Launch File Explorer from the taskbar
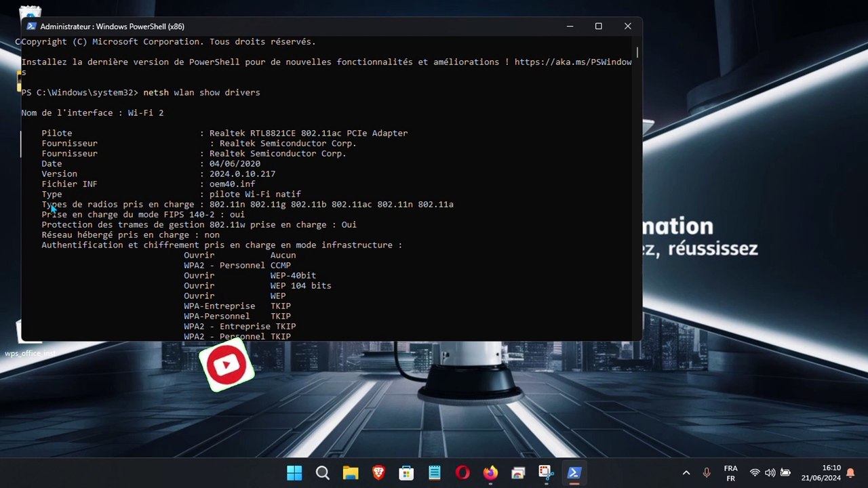The image size is (868, 488). click(x=351, y=472)
